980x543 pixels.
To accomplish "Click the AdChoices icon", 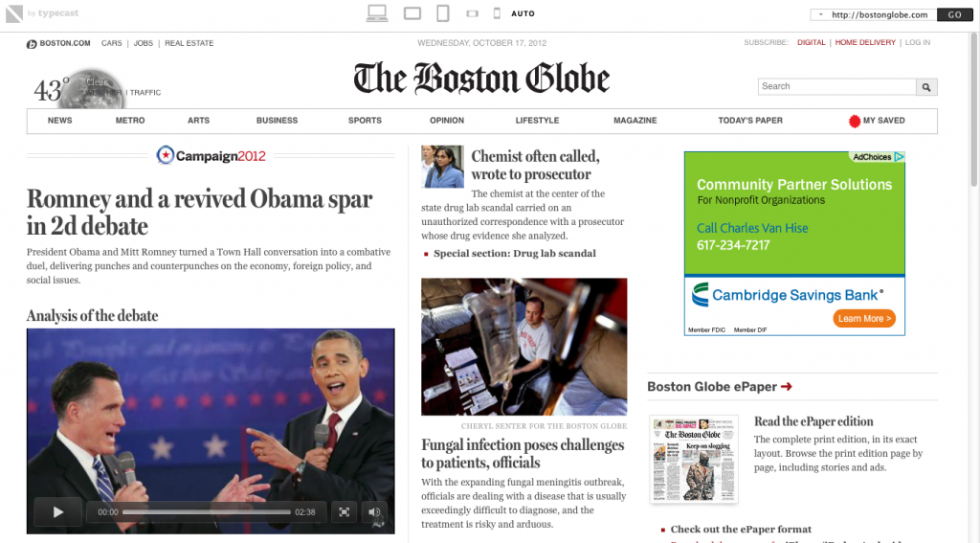I will 900,157.
